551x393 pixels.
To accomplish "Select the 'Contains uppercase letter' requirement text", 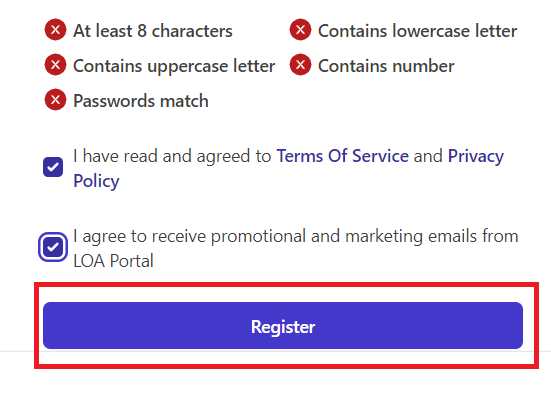I will point(174,66).
